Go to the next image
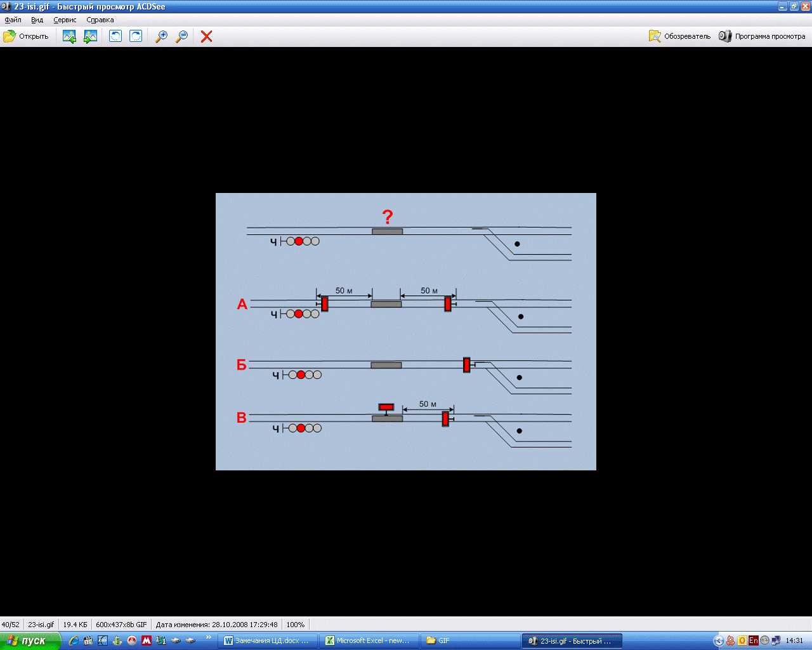The image size is (812, 650). coord(91,36)
